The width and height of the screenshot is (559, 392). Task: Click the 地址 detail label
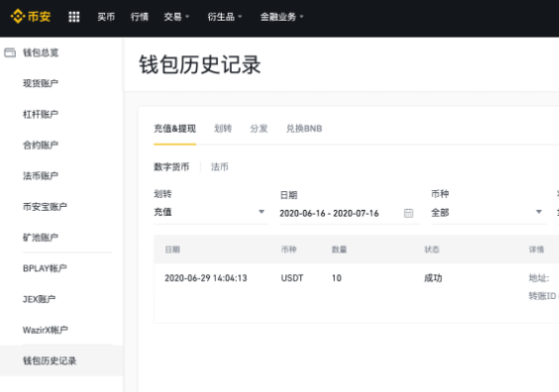coord(538,278)
